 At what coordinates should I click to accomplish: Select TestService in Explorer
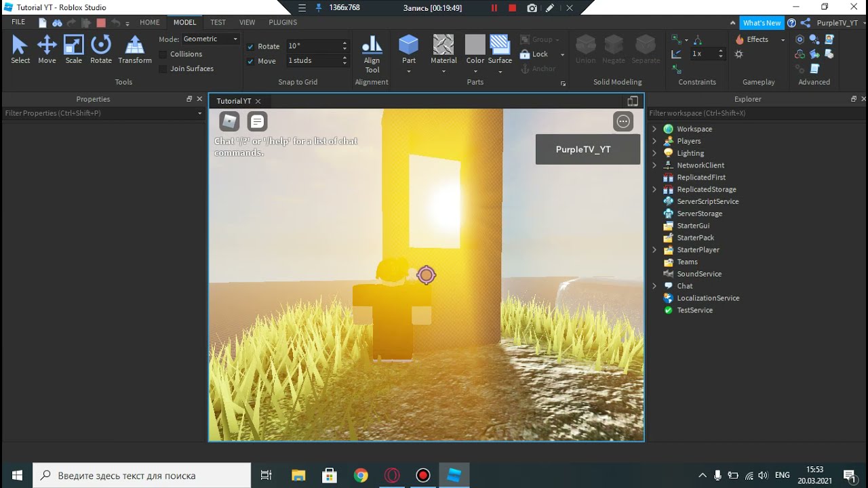[x=694, y=310]
